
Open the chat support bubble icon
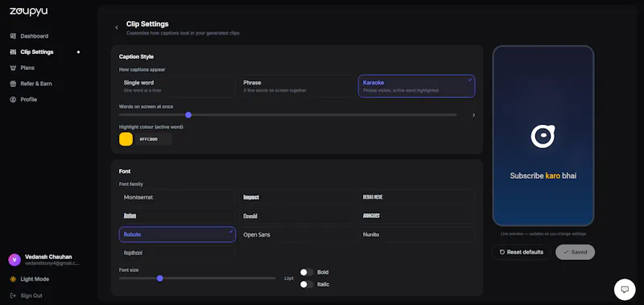(625, 290)
